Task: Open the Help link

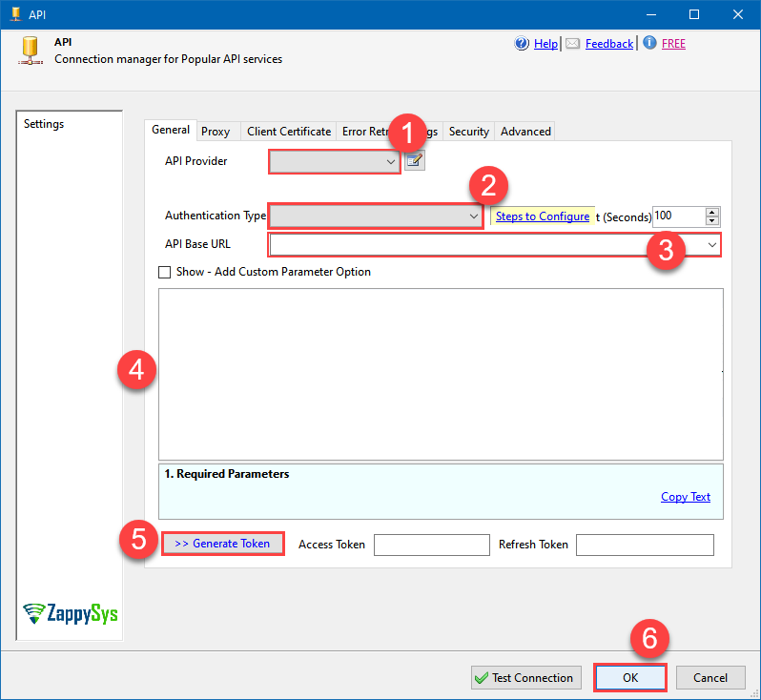Action: coord(545,44)
